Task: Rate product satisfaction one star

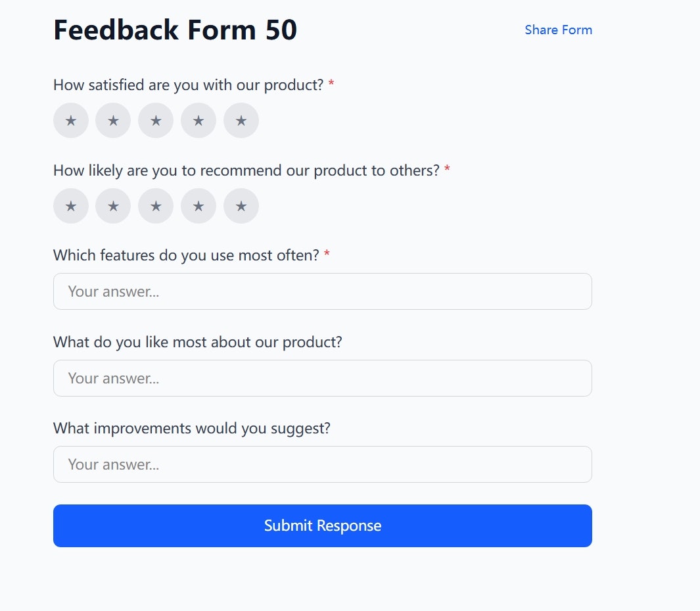Action: coord(71,120)
